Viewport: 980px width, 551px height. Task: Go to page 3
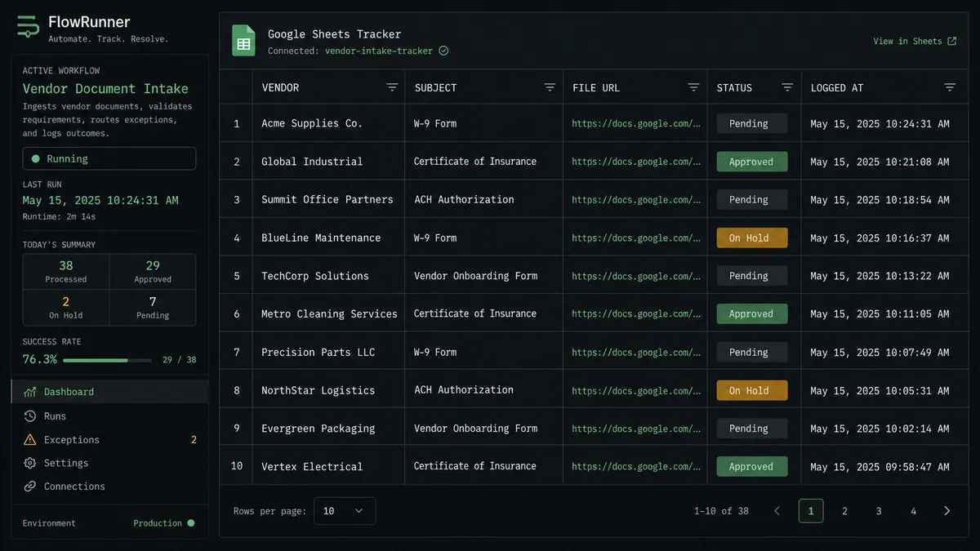pos(879,511)
